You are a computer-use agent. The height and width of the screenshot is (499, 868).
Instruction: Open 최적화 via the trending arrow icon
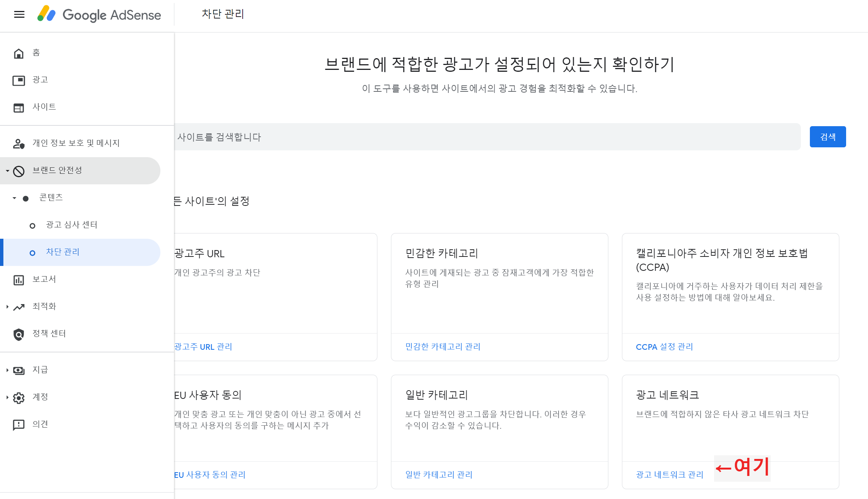pyautogui.click(x=19, y=306)
